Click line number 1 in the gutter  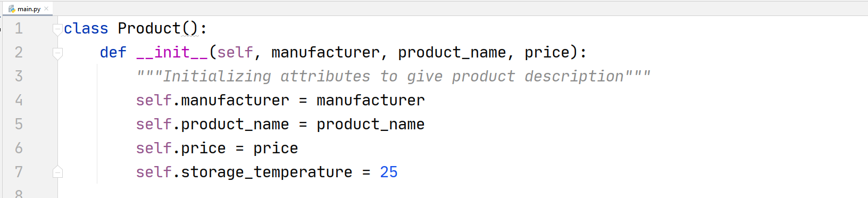point(19,28)
